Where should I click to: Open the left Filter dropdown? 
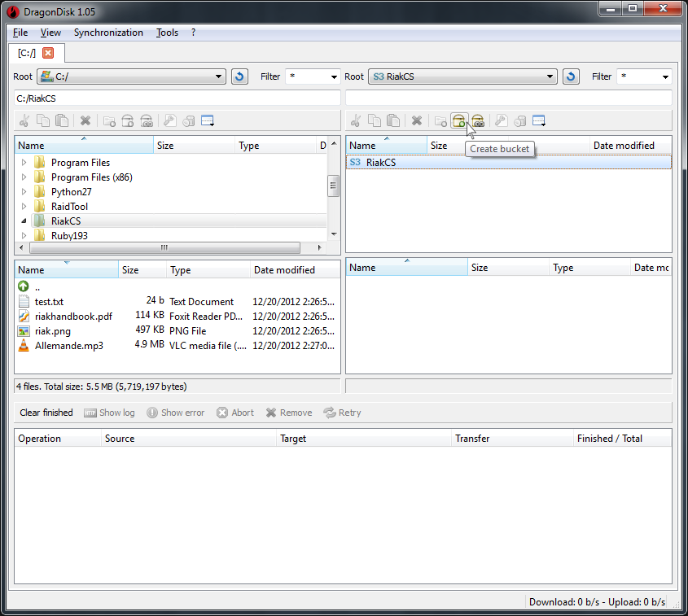313,76
